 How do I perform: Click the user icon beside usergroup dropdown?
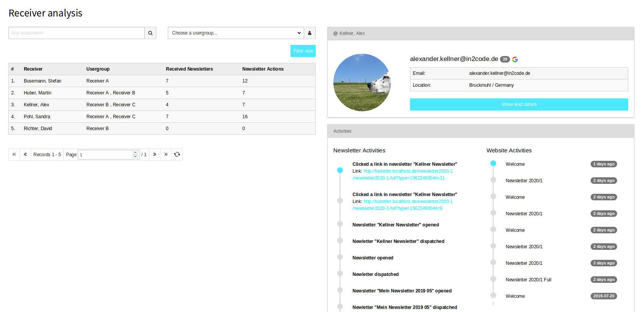[x=310, y=33]
